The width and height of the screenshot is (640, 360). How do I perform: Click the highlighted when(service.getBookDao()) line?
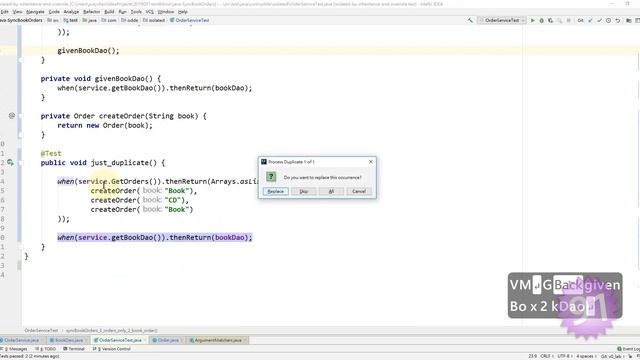coord(155,237)
